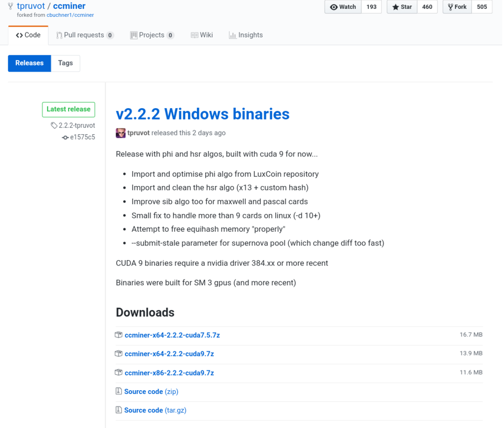The width and height of the screenshot is (504, 428).
Task: Click the 11.6 MB file size text
Action: [471, 372]
